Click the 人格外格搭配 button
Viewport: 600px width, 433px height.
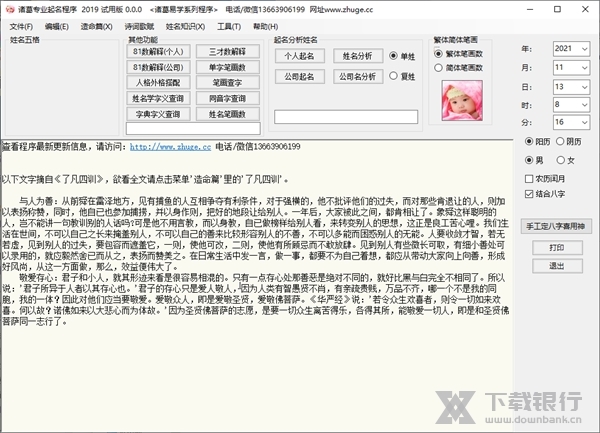pyautogui.click(x=158, y=83)
